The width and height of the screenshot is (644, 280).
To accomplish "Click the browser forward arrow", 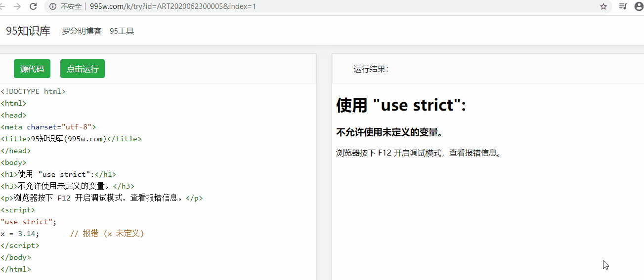I will 17,6.
